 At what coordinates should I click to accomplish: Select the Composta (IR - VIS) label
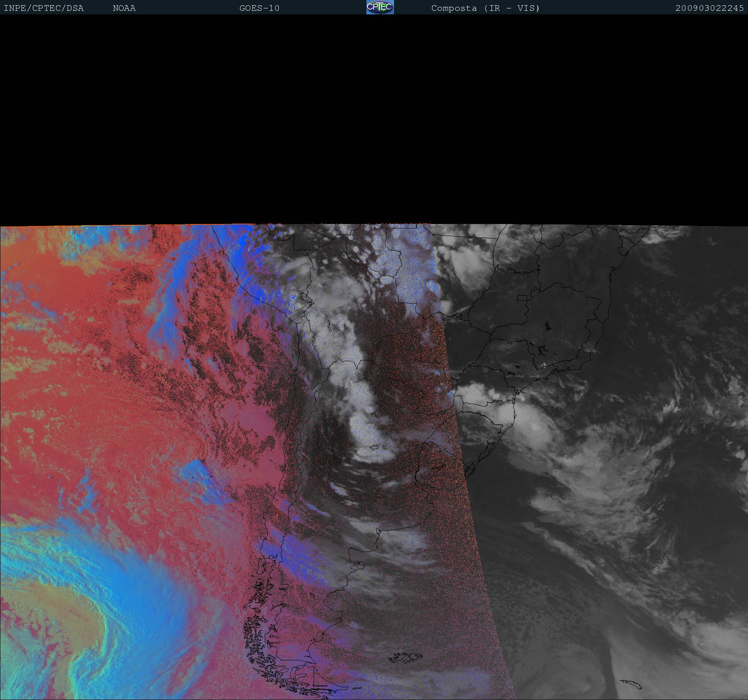pyautogui.click(x=486, y=8)
